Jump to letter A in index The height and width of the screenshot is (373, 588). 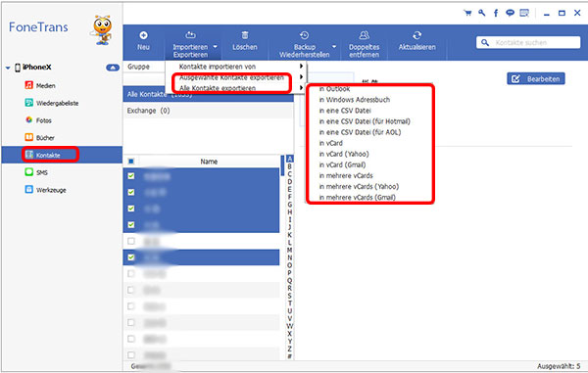pyautogui.click(x=289, y=159)
